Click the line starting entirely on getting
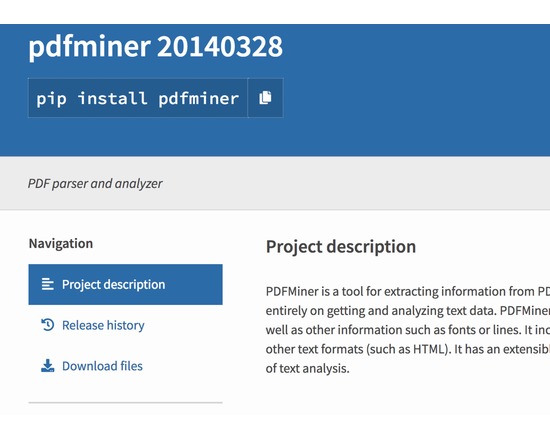 pos(408,311)
